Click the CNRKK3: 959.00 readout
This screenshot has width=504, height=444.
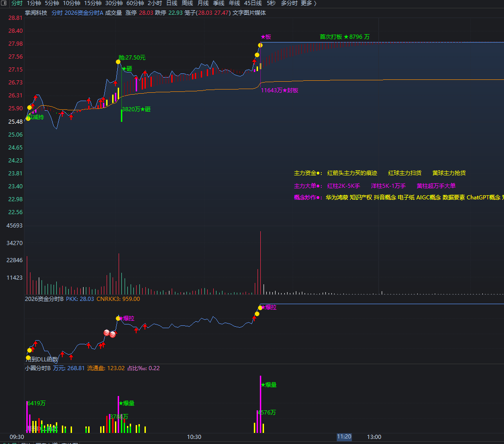click(118, 299)
